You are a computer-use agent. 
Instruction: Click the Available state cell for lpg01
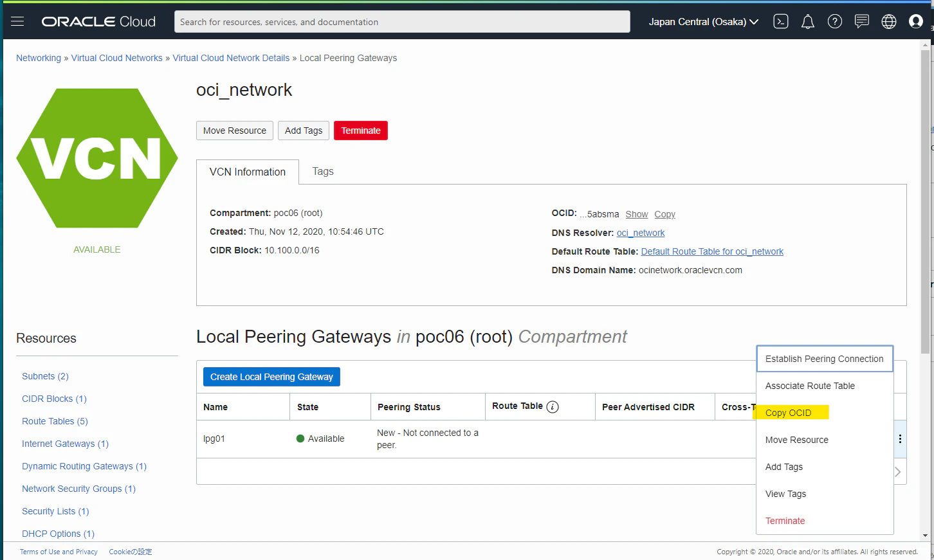(320, 438)
